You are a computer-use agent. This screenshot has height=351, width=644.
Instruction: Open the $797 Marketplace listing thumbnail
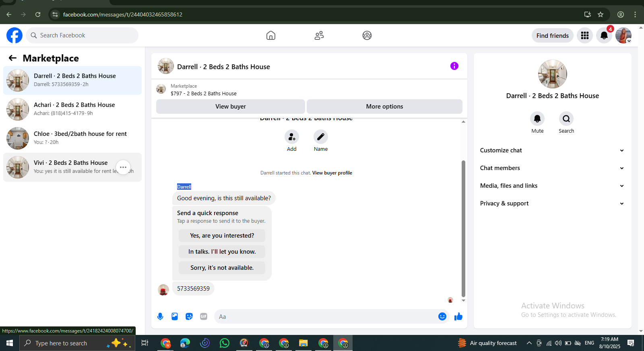tap(161, 89)
